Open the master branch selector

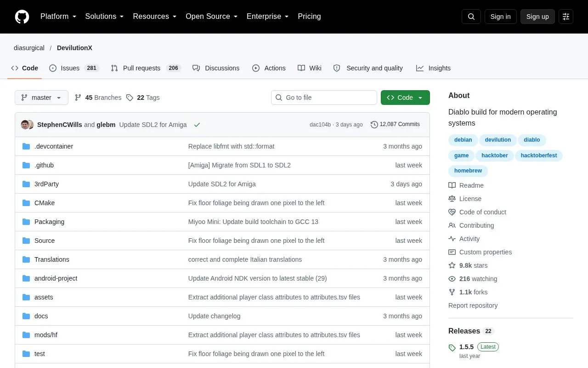coord(41,98)
